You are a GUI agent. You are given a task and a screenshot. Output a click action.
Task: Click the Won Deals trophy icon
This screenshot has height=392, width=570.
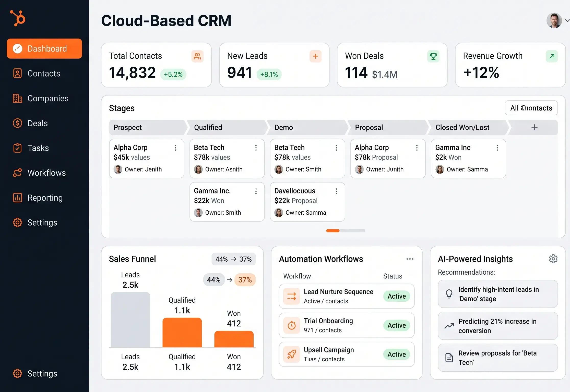[433, 56]
